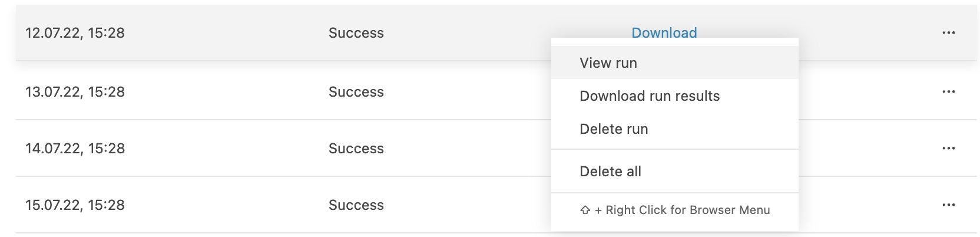Open the options menu for the 12.07.22 run
This screenshot has width=980, height=237.
coord(948,33)
